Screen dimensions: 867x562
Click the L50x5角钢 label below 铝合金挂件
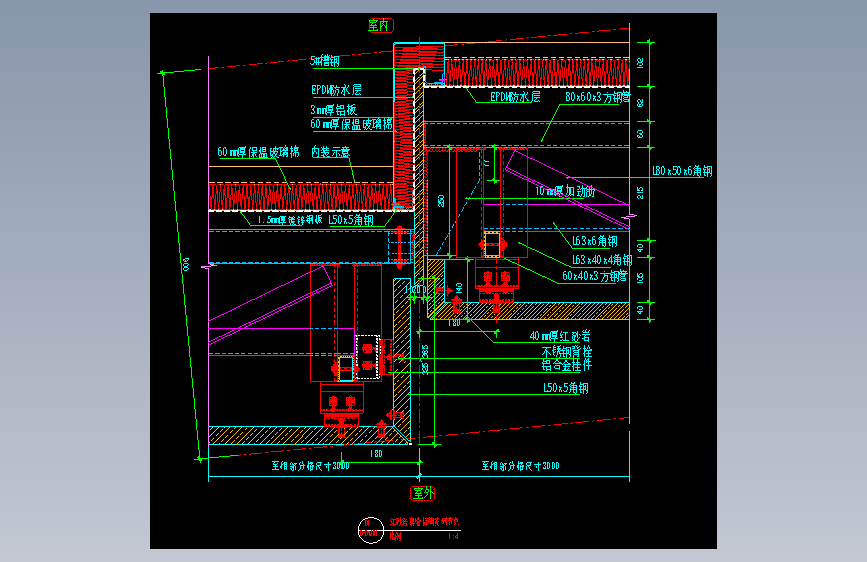point(566,388)
